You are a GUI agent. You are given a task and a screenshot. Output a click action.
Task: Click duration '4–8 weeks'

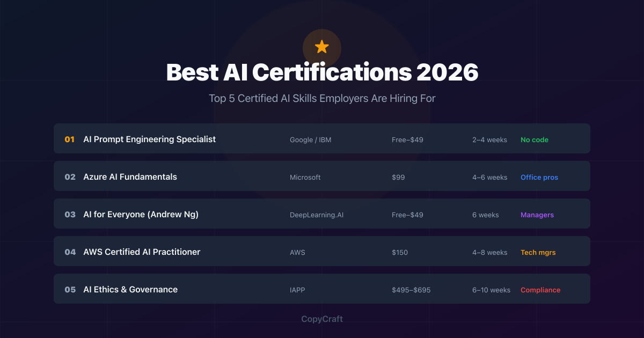tap(489, 253)
